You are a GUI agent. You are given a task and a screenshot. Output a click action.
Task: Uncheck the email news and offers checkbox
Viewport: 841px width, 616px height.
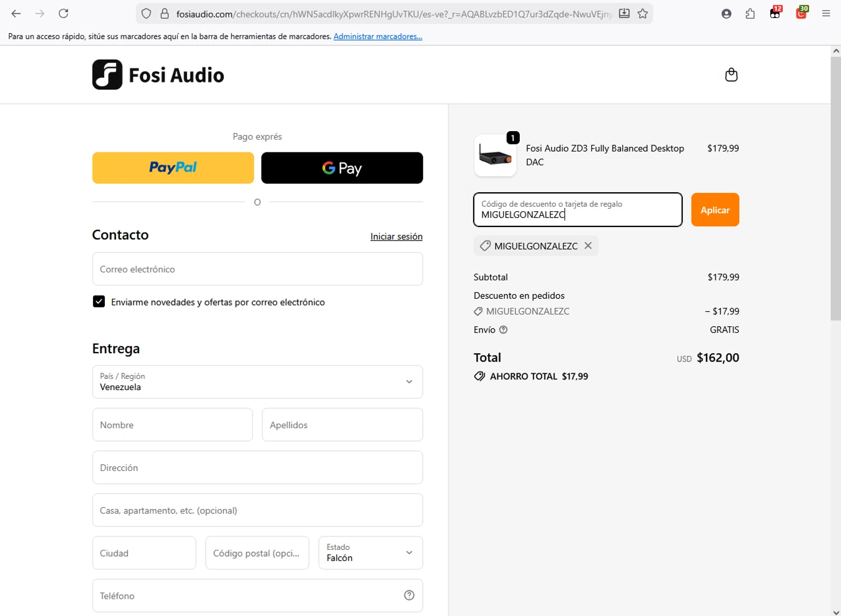tap(99, 302)
